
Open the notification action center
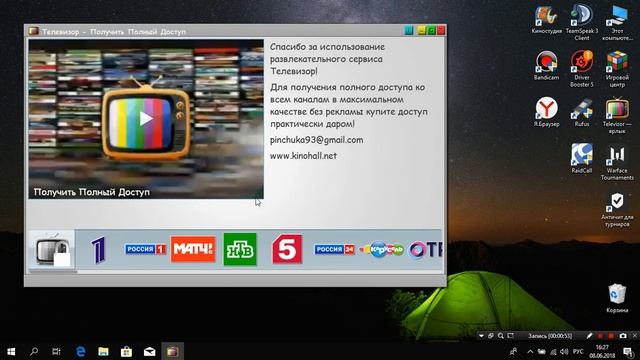(x=629, y=351)
